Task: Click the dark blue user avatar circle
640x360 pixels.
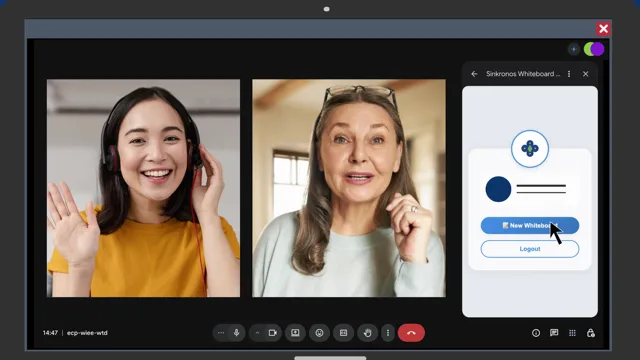Action: coord(498,189)
